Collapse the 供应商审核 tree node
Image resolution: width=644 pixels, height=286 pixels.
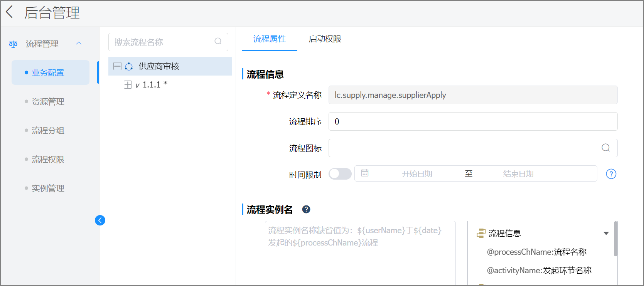pyautogui.click(x=118, y=66)
